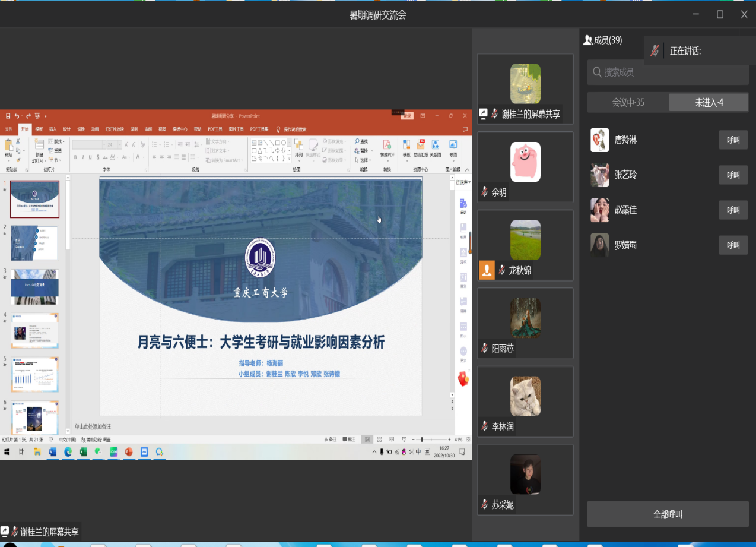Click the orange host icon beside 龙秋锦

[x=487, y=270]
